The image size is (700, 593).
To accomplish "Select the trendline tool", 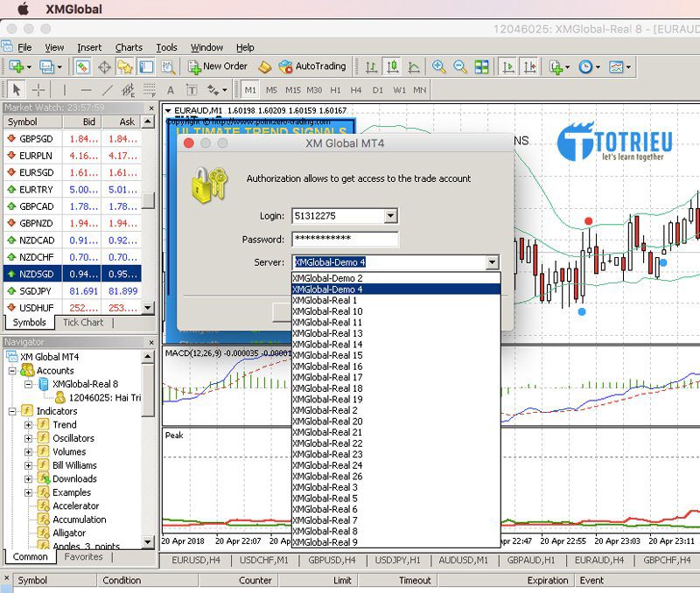I will point(107,90).
